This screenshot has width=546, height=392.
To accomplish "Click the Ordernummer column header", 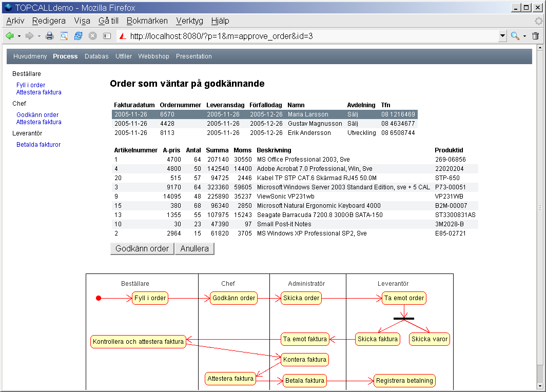I will [181, 105].
